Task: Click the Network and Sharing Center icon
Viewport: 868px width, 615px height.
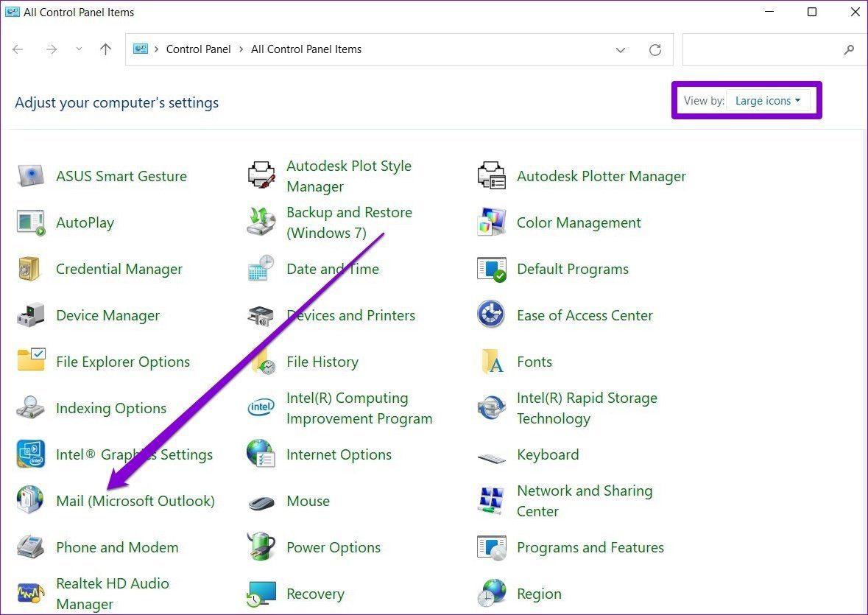Action: (x=492, y=501)
